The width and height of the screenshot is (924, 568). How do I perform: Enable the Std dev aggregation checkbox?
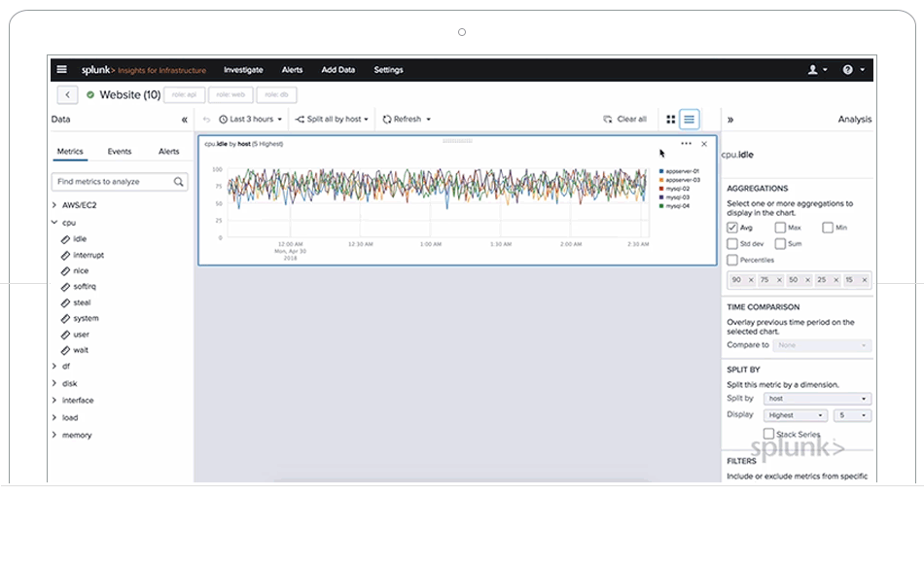732,243
